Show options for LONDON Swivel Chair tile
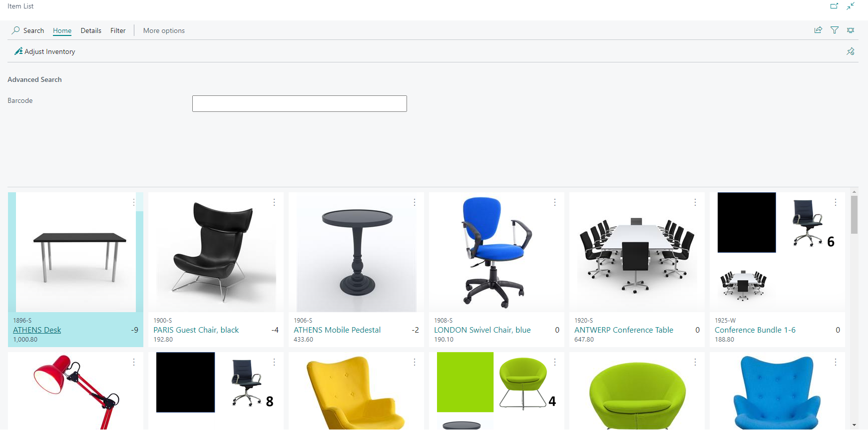868x434 pixels. click(x=555, y=202)
